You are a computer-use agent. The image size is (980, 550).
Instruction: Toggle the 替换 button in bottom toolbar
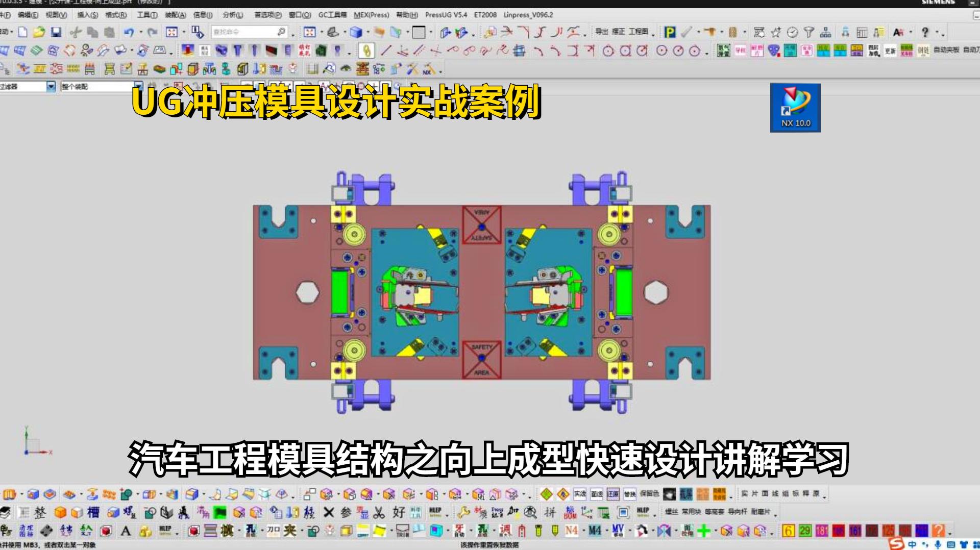(630, 494)
